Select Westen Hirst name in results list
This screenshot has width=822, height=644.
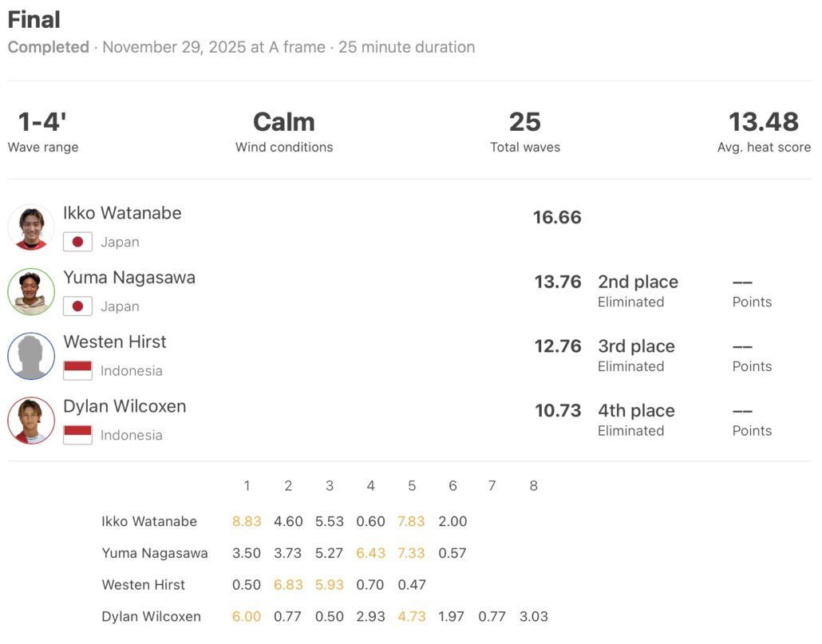click(115, 342)
